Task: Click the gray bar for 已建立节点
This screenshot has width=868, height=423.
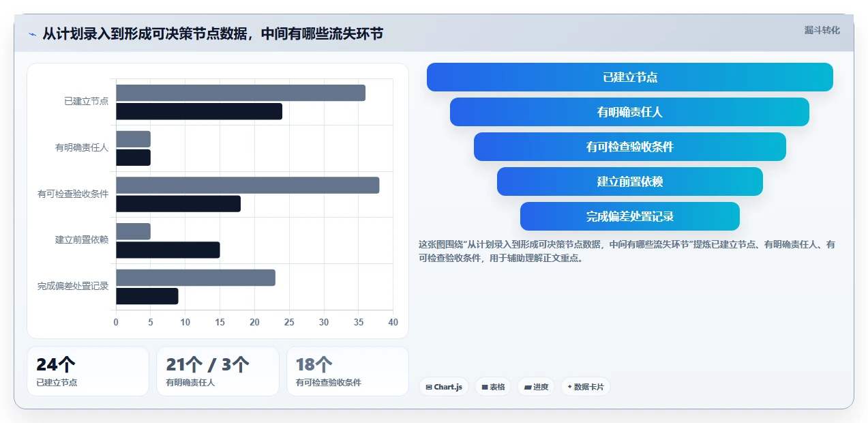Action: [241, 93]
